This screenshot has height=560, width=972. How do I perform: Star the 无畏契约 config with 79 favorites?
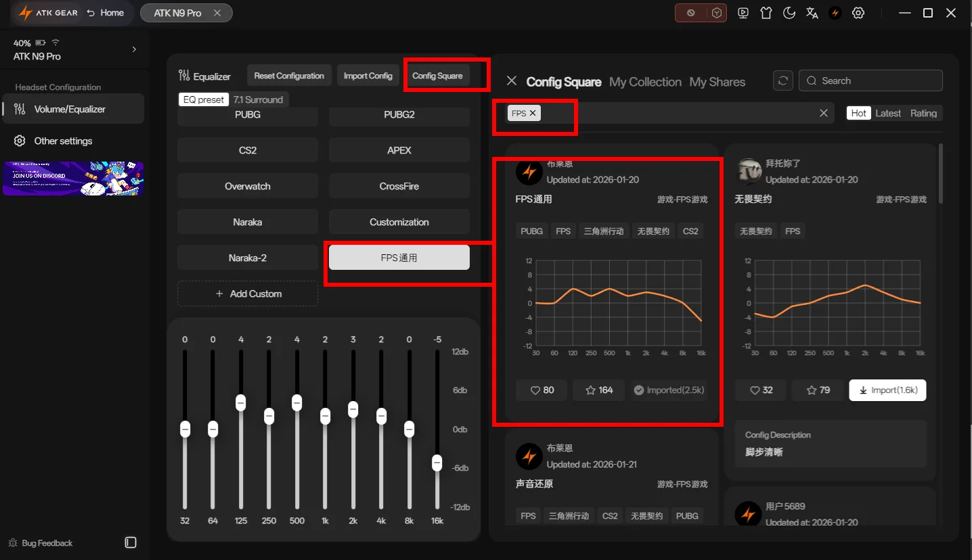click(818, 390)
